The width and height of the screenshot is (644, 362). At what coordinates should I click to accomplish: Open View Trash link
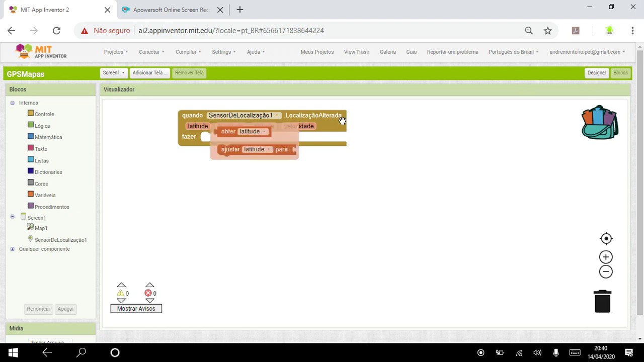(356, 52)
